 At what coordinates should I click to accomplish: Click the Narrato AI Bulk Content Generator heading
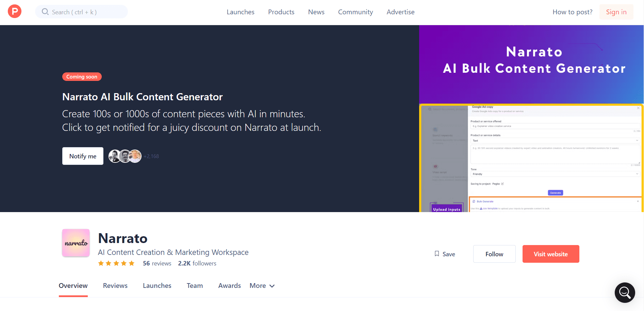pos(143,97)
